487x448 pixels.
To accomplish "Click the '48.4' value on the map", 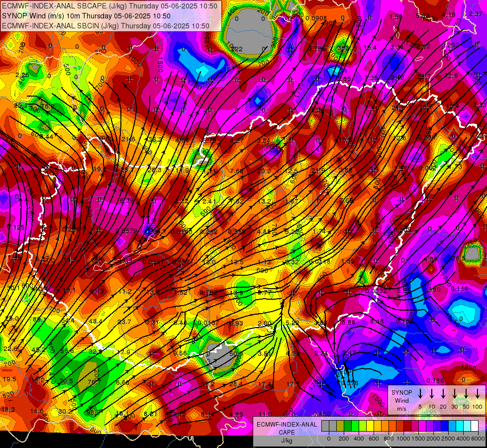I will point(96,321).
